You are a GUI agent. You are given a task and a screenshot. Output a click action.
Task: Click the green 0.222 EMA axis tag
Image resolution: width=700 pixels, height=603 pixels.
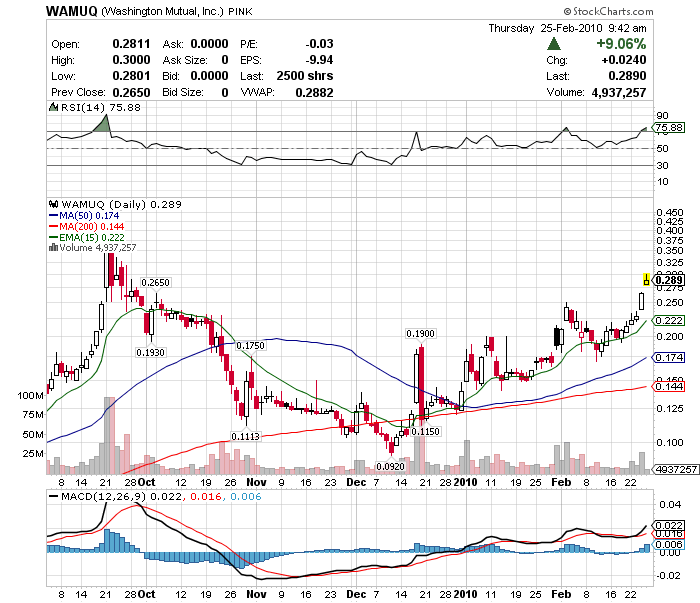coord(669,320)
